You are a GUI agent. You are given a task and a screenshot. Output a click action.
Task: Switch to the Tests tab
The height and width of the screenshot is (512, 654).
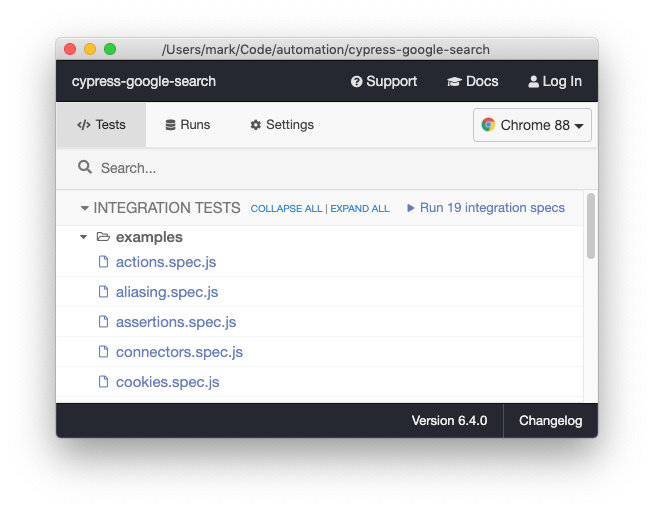(101, 125)
